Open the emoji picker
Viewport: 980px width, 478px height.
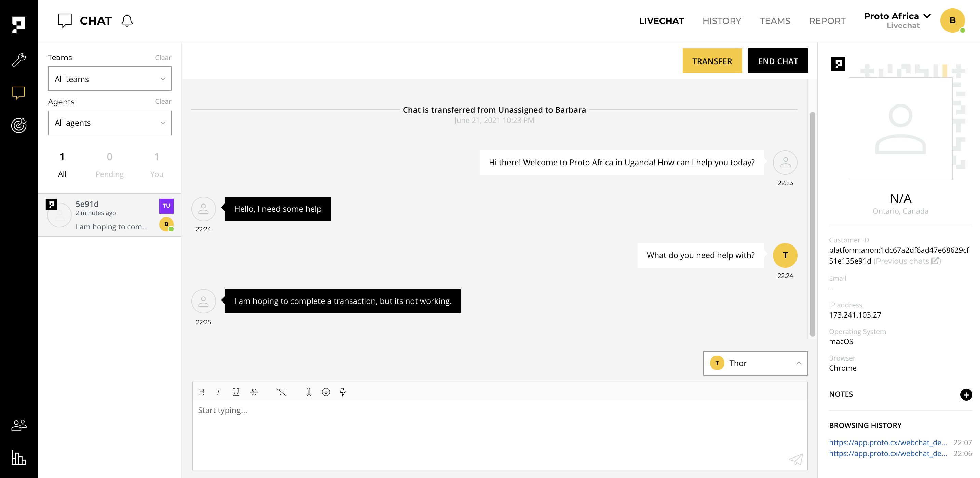(x=326, y=392)
